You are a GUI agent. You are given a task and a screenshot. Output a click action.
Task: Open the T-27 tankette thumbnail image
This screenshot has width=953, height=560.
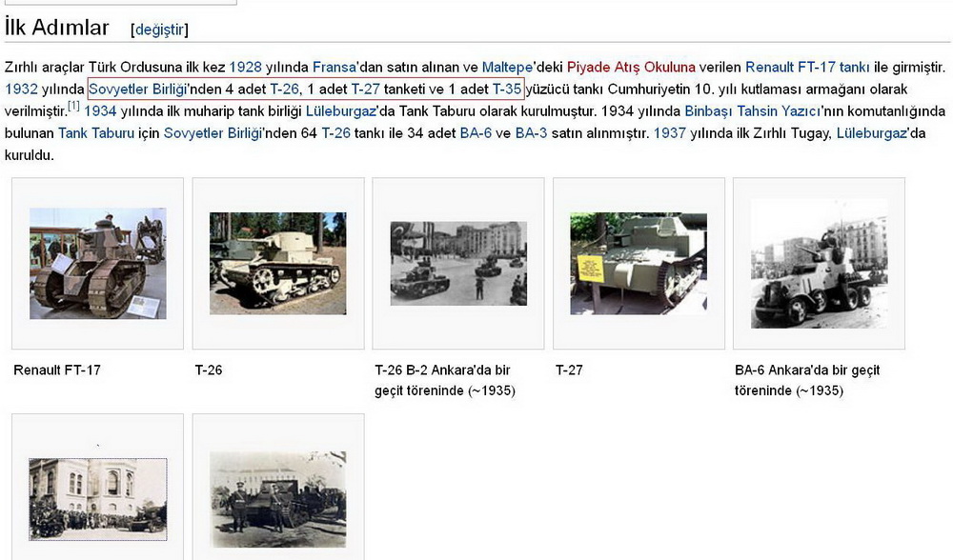point(639,264)
